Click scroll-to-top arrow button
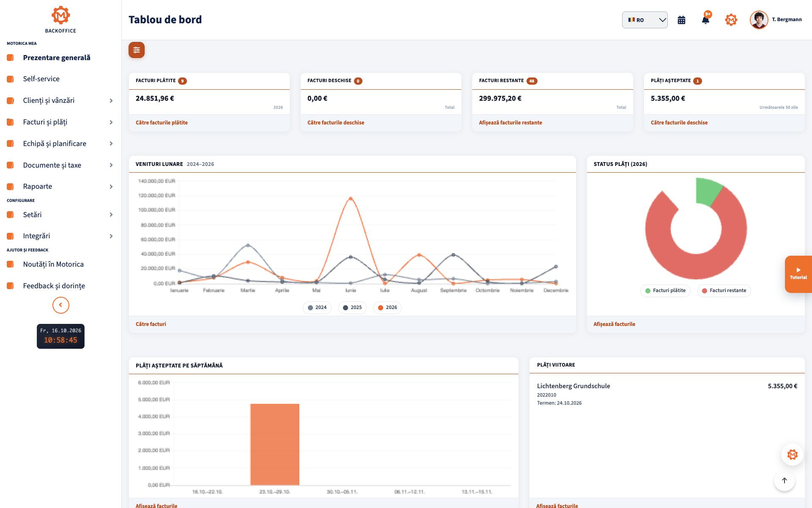The image size is (812, 508). click(784, 480)
